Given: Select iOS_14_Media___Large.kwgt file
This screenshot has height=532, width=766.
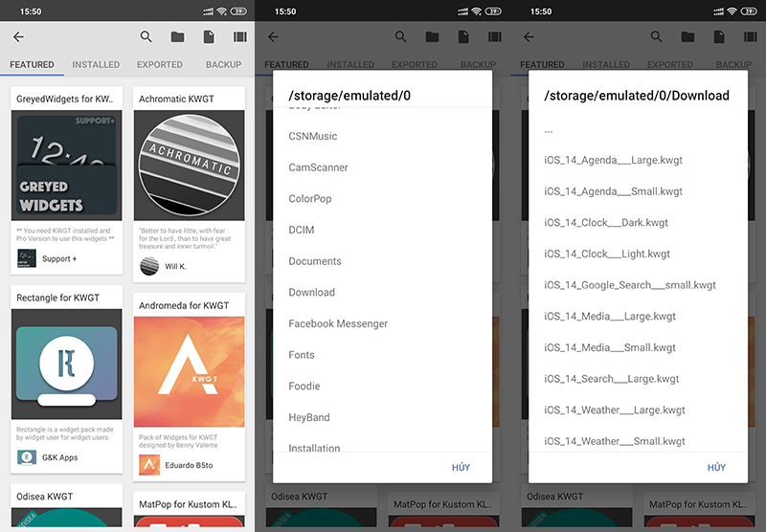Looking at the screenshot, I should tap(638, 317).
